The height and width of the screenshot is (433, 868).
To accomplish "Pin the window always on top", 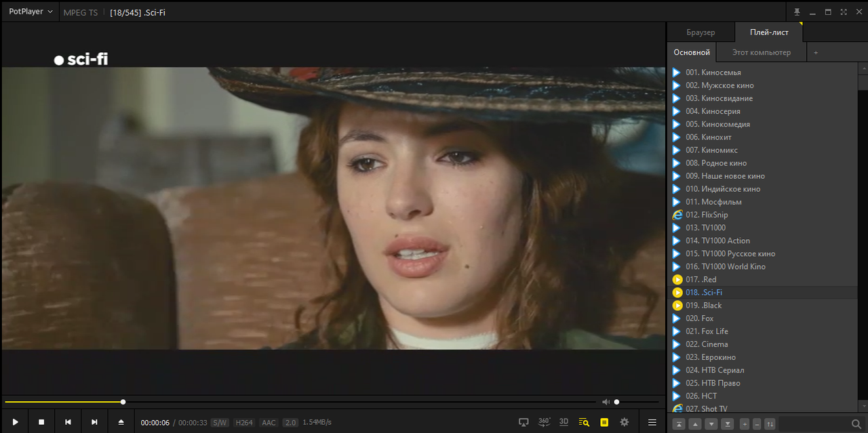I will (797, 12).
